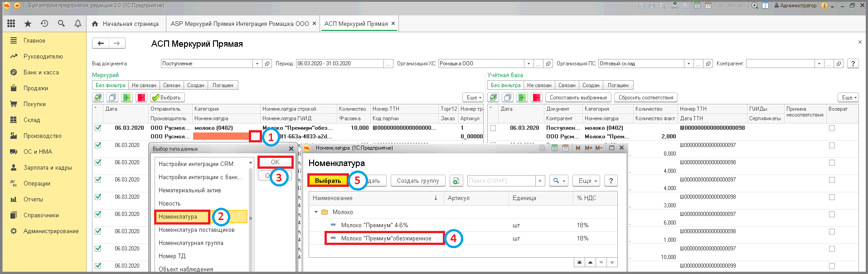Go forward with the right arrow button

[x=117, y=43]
